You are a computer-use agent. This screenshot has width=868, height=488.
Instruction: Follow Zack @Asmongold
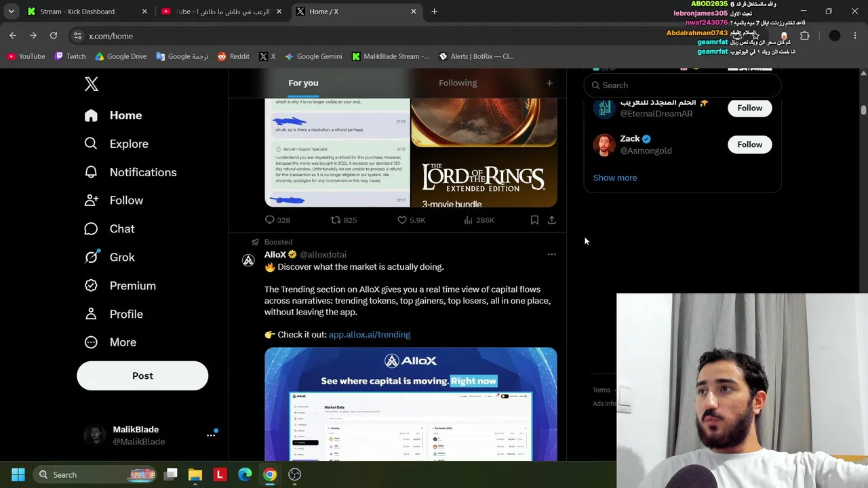750,144
